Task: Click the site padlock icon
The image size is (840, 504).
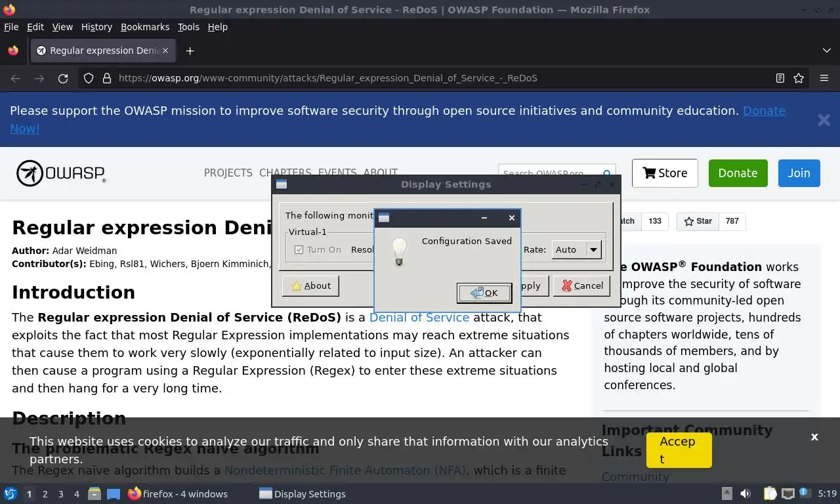Action: [x=107, y=78]
